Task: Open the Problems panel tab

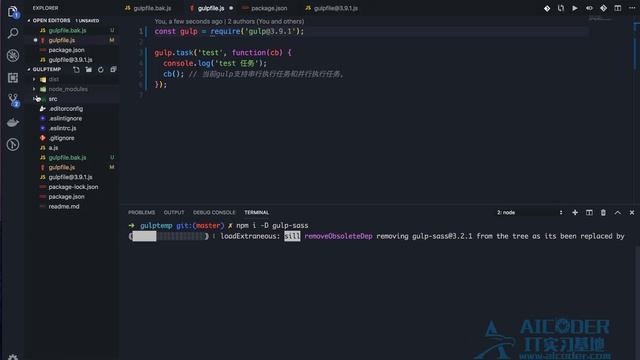Action: click(141, 213)
